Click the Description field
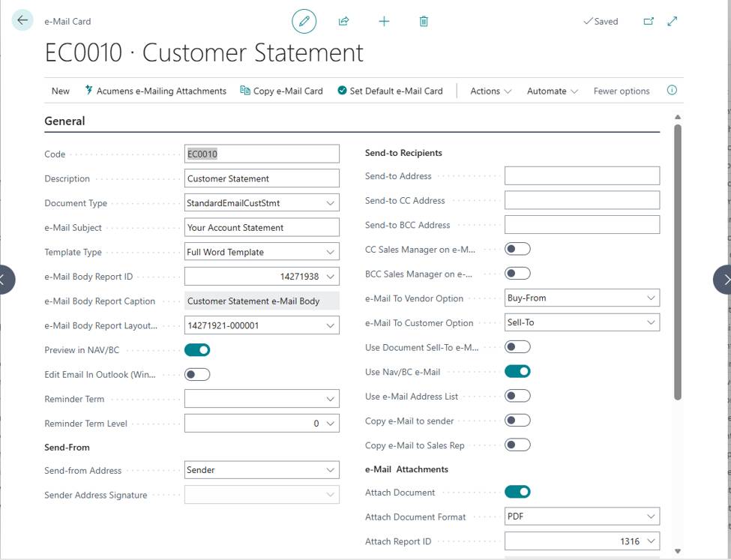 tap(262, 178)
